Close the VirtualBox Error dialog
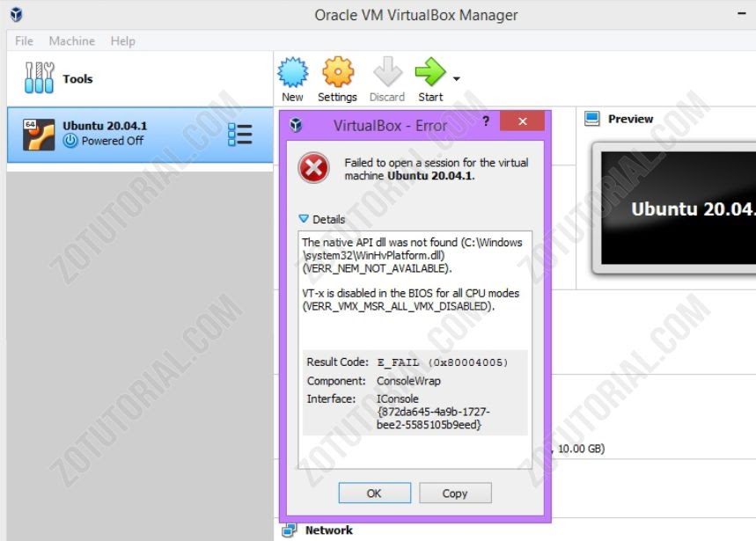 (523, 121)
